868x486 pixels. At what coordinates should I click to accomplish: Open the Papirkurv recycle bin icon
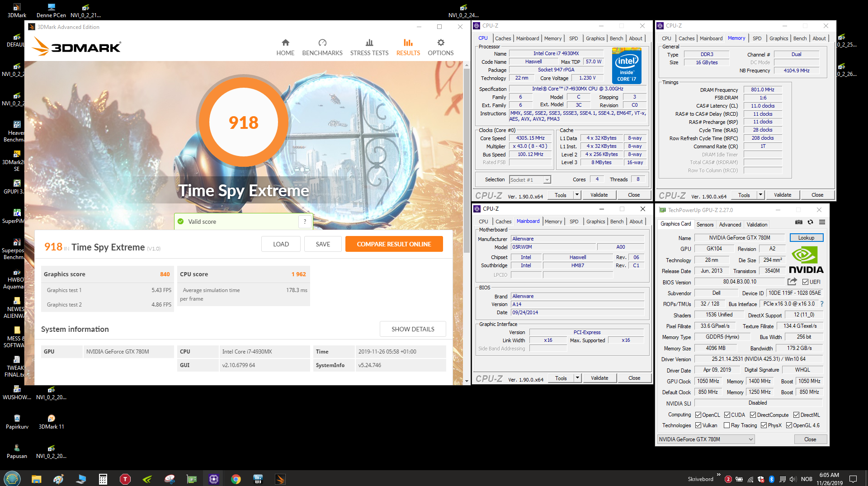17,422
